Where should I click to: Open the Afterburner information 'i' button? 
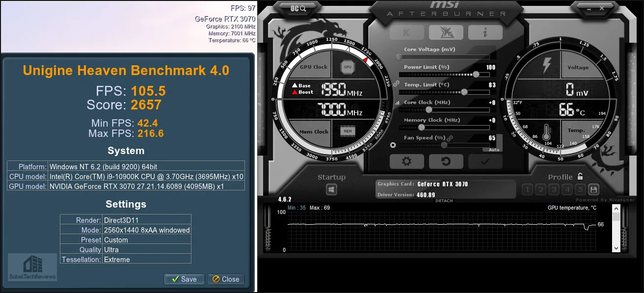tap(485, 32)
